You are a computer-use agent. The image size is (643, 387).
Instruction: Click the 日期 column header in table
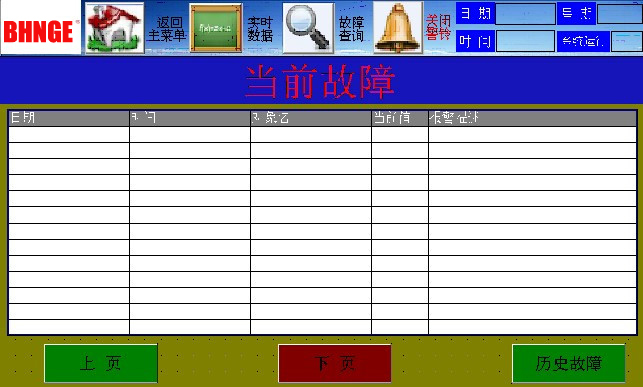click(69, 118)
